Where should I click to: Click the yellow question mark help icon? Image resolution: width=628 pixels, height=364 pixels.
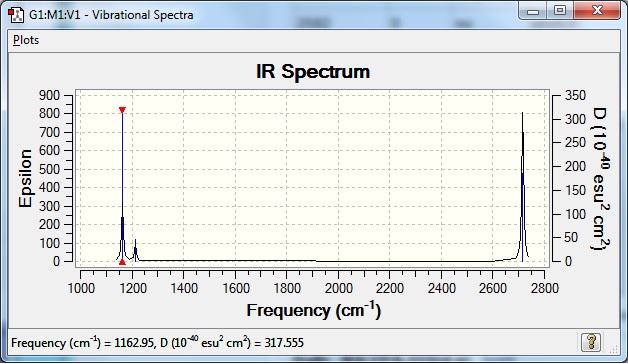click(591, 342)
